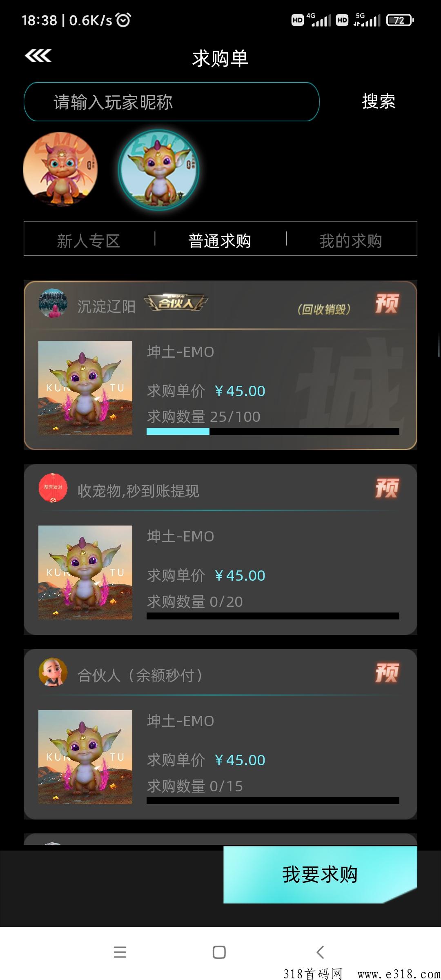Open 沉淀辽阳 user avatar
The width and height of the screenshot is (441, 980).
pos(53,303)
